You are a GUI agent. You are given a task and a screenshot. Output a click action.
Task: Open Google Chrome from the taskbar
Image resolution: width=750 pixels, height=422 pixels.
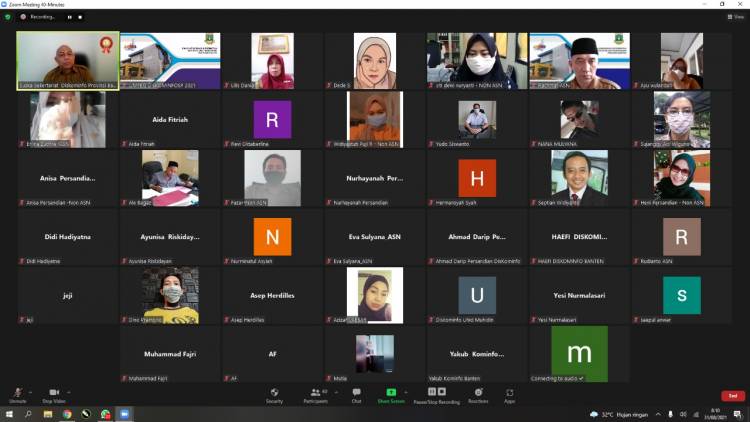67,414
